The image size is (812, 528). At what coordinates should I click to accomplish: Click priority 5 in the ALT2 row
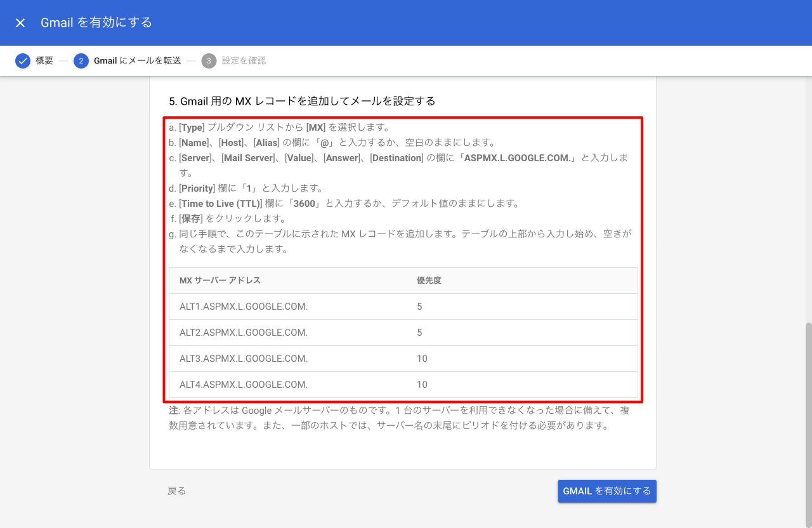419,333
